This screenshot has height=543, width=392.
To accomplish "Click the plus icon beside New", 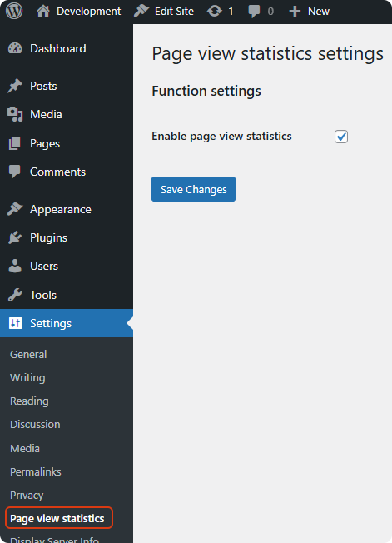I will [295, 12].
